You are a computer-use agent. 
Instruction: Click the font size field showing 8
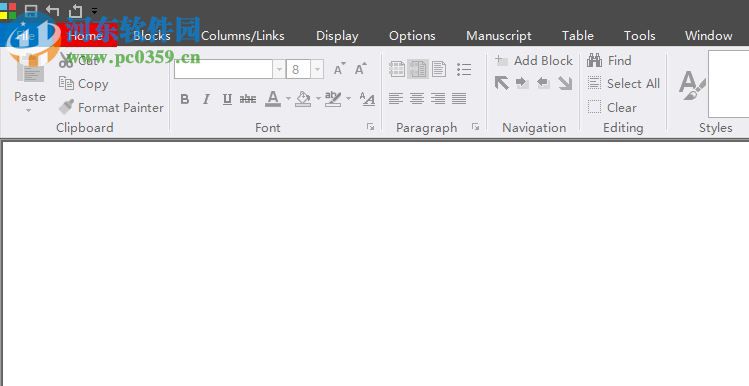pos(299,69)
